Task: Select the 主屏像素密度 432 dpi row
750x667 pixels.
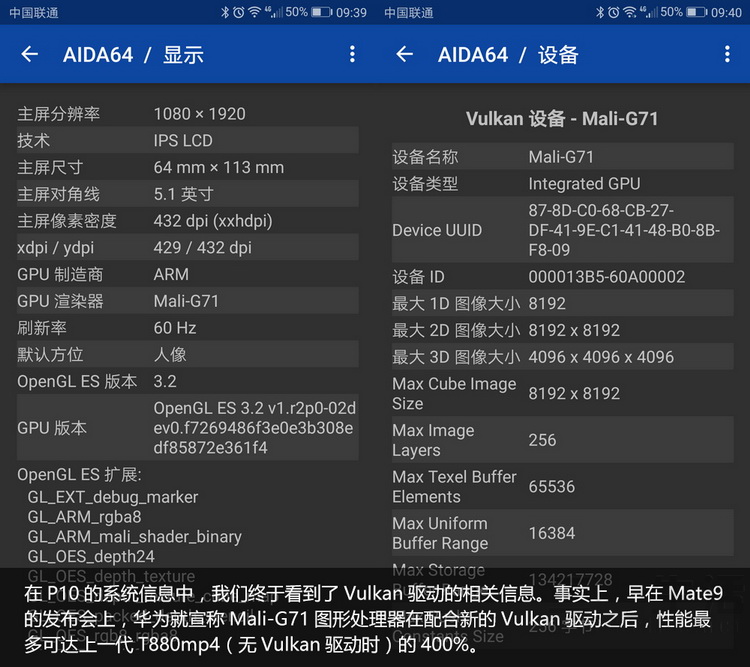Action: tap(188, 221)
